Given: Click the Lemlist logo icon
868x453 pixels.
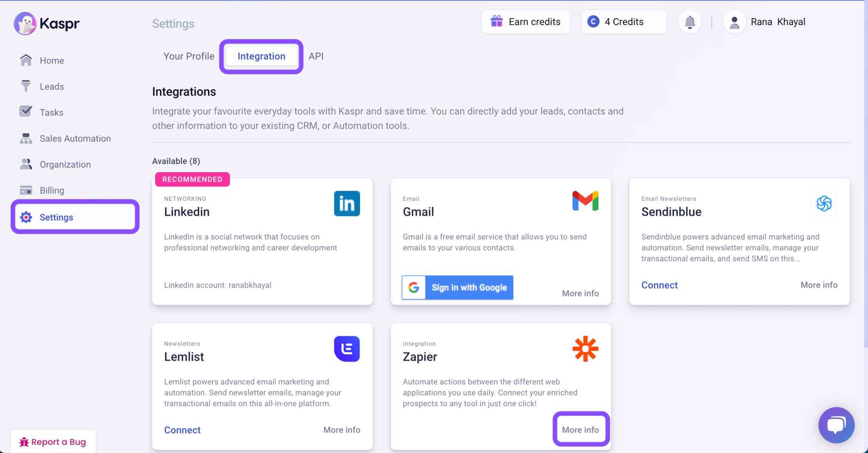Looking at the screenshot, I should (347, 349).
